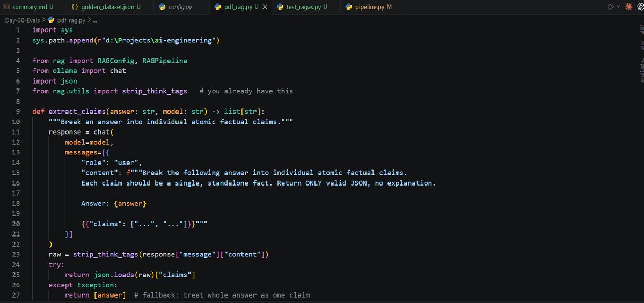
Task: Click line number 1 in the gutter
Action: pos(18,30)
